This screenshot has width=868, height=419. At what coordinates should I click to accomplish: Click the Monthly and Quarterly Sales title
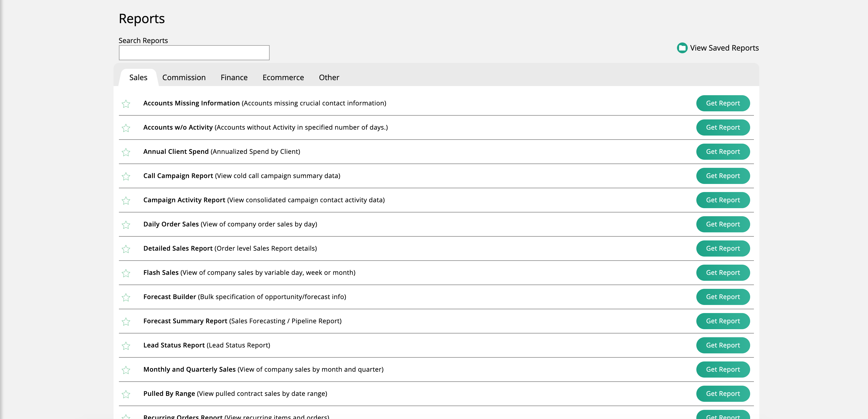pos(189,370)
